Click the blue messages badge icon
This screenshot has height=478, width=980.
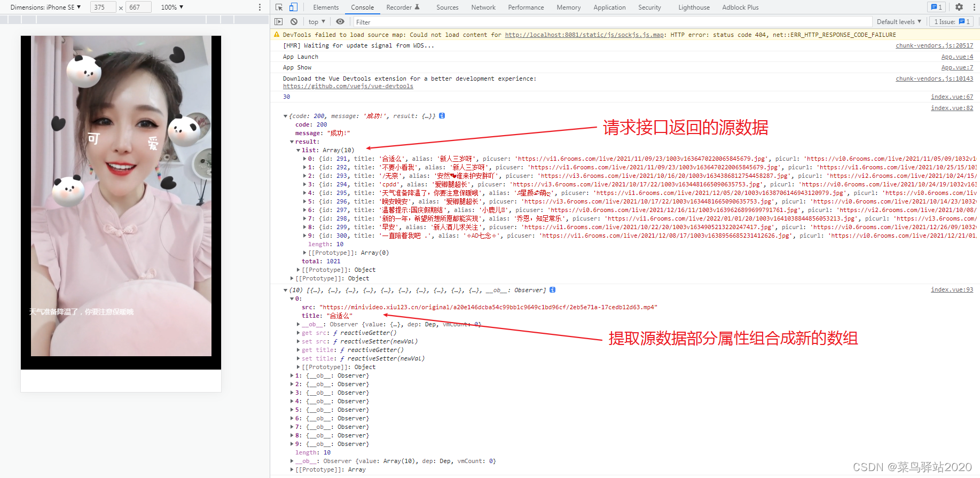[937, 7]
